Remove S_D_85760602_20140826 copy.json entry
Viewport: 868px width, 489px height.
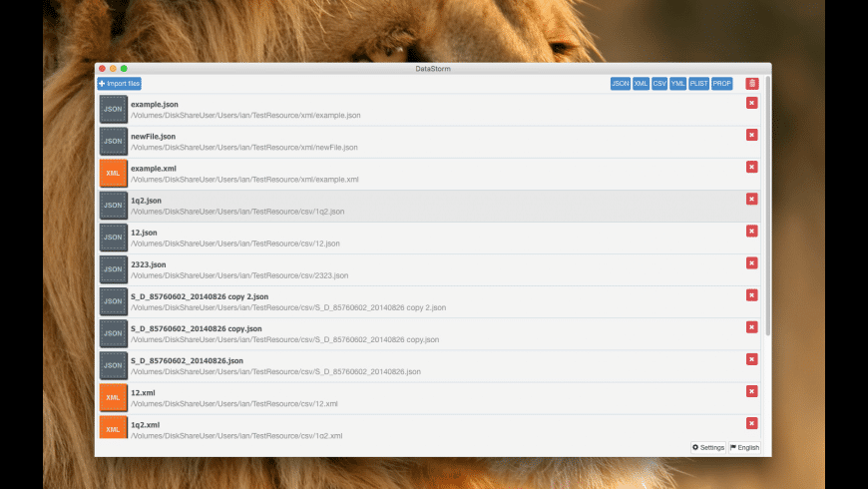(751, 328)
